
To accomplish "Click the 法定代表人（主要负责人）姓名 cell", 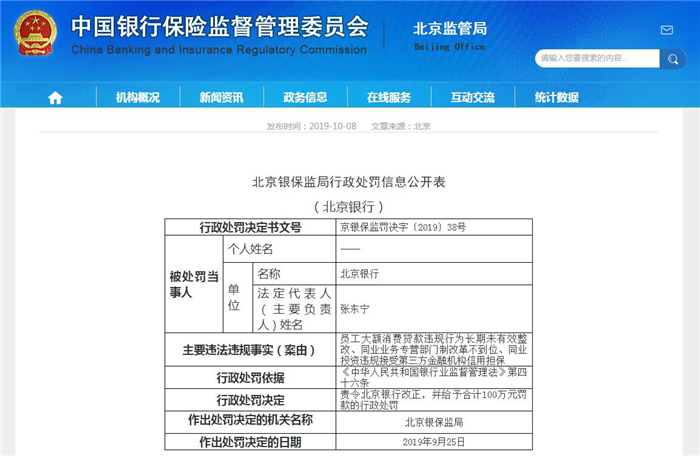I will tap(294, 309).
